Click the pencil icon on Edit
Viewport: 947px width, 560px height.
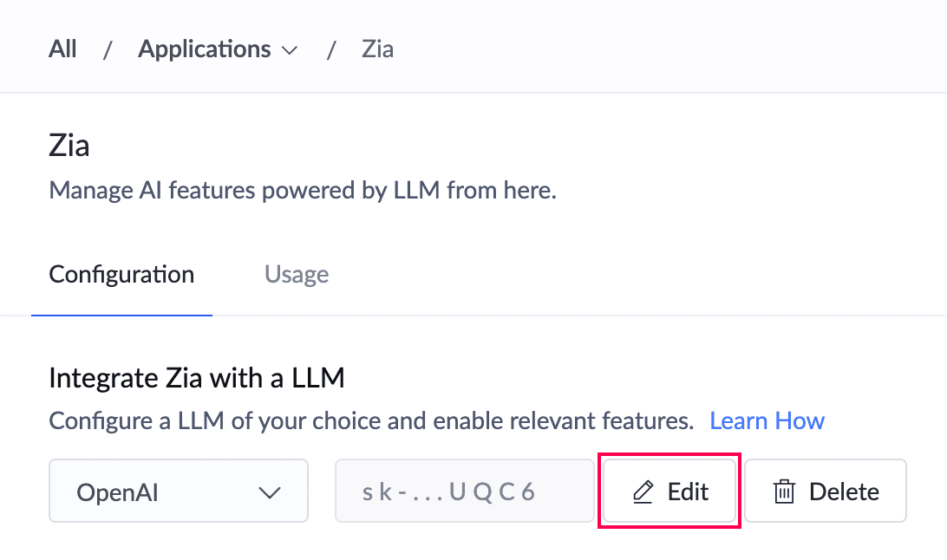tap(643, 492)
